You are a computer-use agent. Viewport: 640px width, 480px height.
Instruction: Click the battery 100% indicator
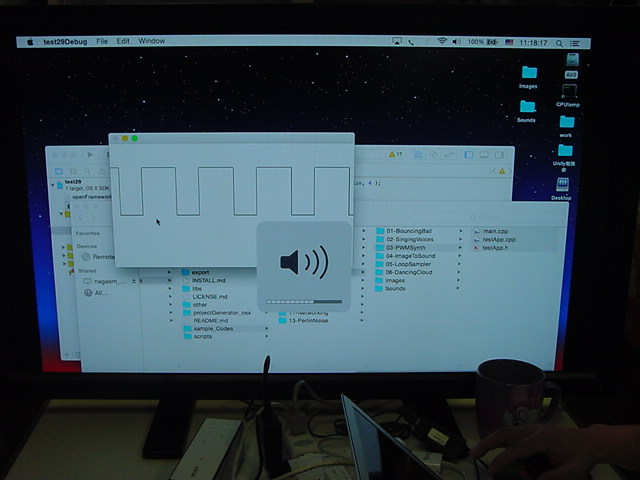click(x=483, y=42)
